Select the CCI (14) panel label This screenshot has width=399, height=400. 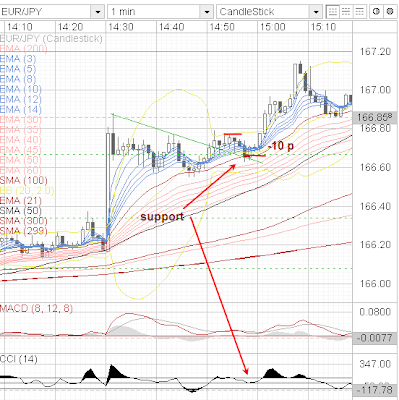click(x=19, y=359)
